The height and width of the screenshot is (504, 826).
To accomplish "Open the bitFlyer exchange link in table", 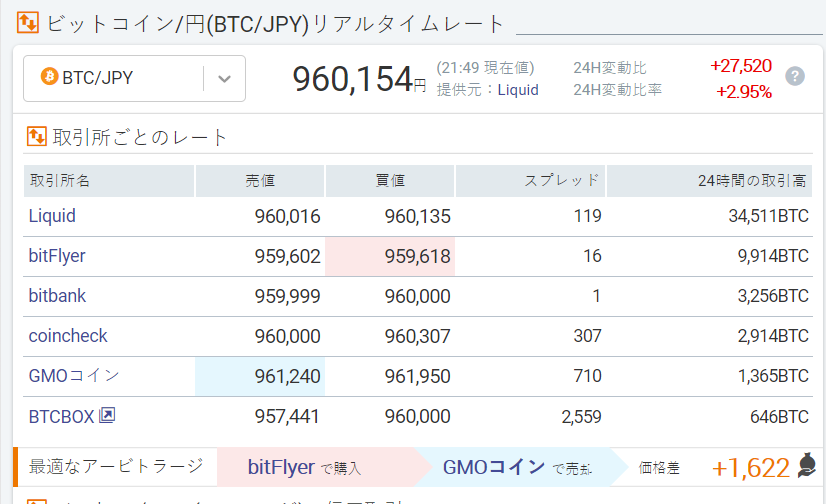I will coord(57,256).
